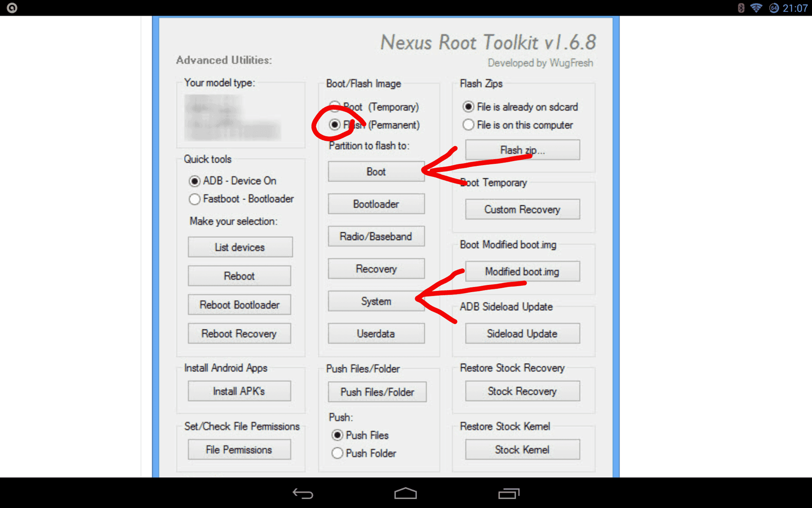812x508 pixels.
Task: Click the Advanced Utilities heading
Action: pos(224,60)
